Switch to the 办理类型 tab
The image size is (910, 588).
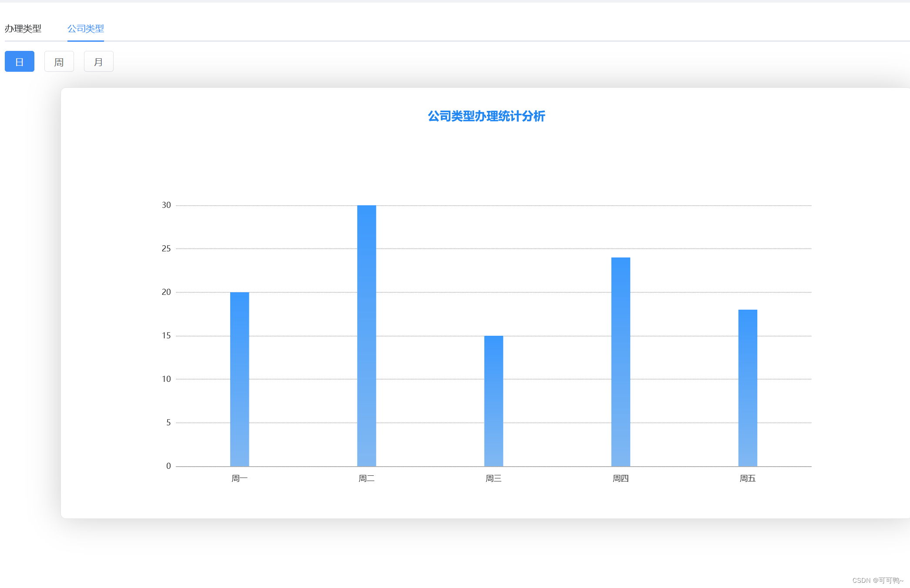pos(23,29)
